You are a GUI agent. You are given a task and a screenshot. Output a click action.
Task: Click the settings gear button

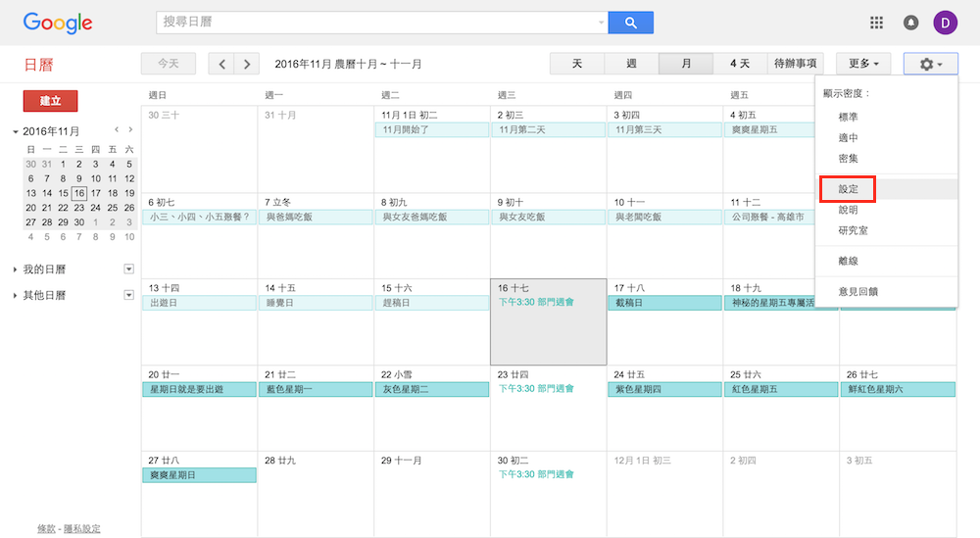(930, 64)
